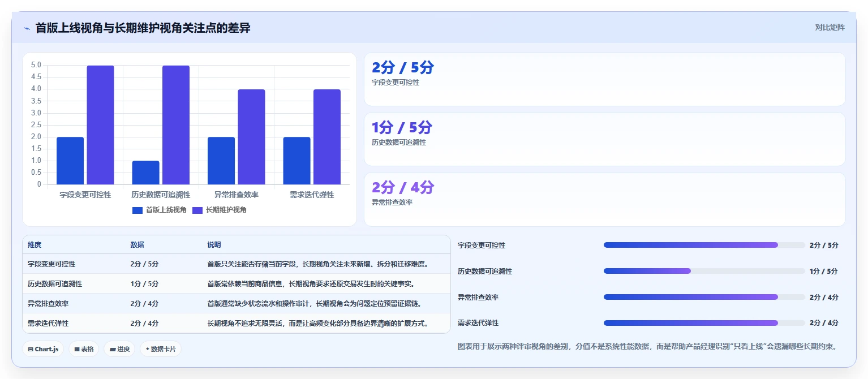The height and width of the screenshot is (379, 868).
Task: Select the Chart.js chip
Action: point(44,349)
